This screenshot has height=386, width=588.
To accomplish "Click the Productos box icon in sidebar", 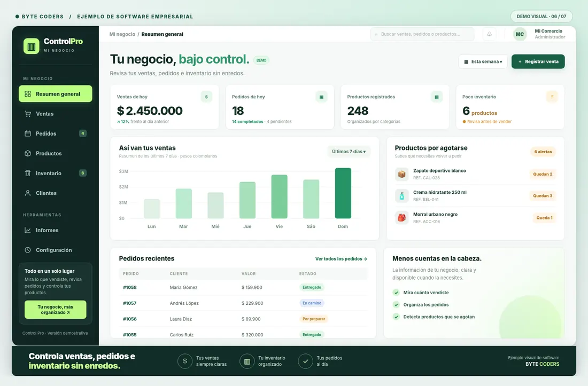I will pyautogui.click(x=28, y=154).
